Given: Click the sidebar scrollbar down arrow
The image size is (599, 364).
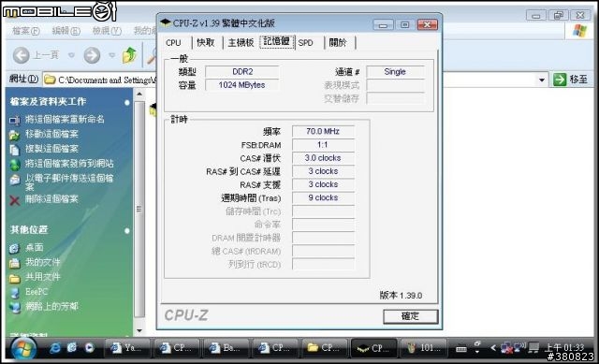Looking at the screenshot, I should [139, 330].
